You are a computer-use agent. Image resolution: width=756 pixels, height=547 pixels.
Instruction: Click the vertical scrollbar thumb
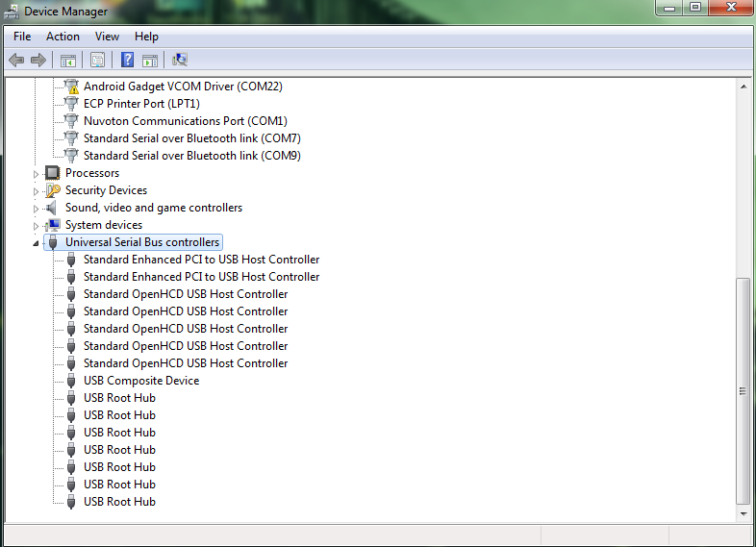coord(743,391)
